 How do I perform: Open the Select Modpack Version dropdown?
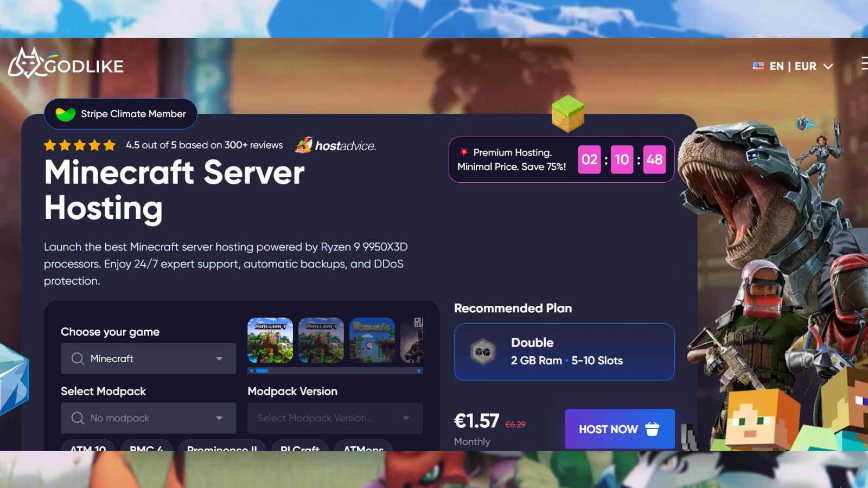click(335, 418)
